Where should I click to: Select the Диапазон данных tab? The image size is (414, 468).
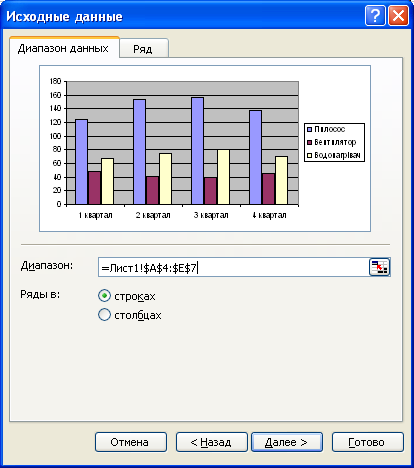(64, 48)
